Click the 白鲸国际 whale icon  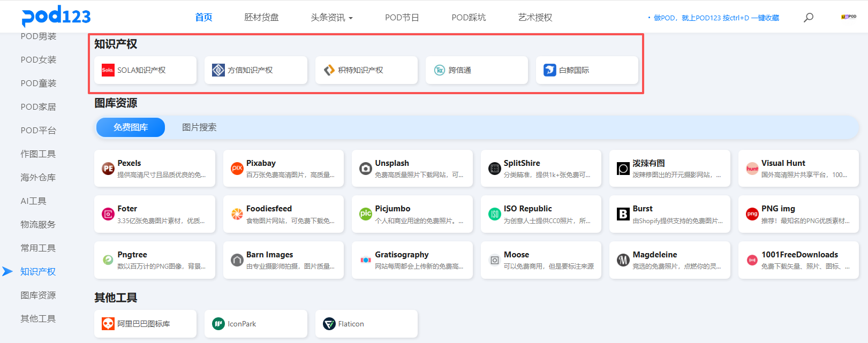click(x=550, y=70)
